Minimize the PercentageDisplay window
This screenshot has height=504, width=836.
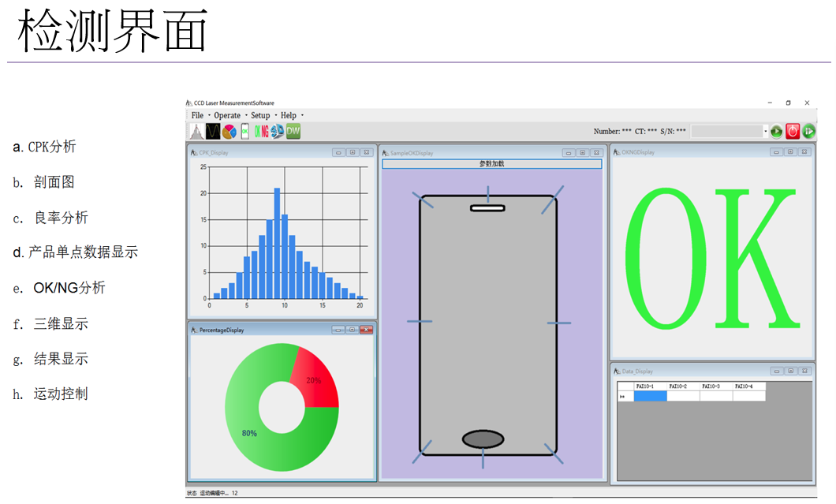click(x=338, y=330)
